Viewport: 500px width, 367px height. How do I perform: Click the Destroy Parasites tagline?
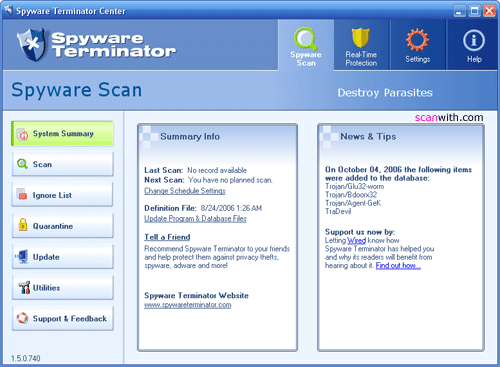(x=385, y=93)
